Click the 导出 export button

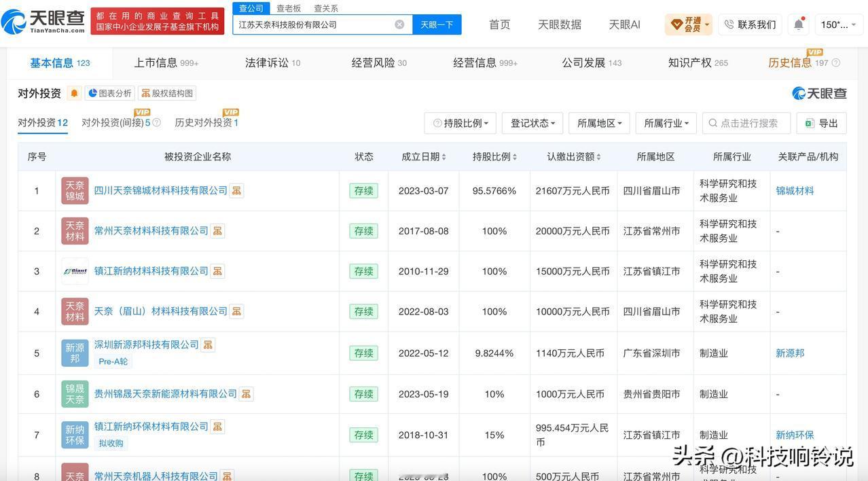[x=821, y=123]
